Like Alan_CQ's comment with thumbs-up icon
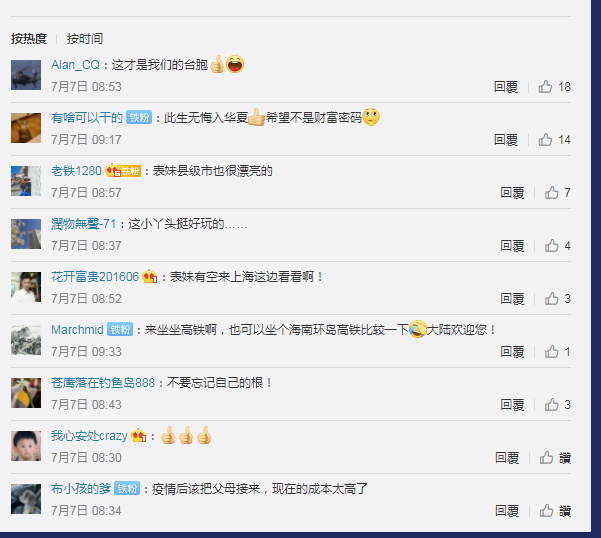The image size is (601, 538). point(545,87)
